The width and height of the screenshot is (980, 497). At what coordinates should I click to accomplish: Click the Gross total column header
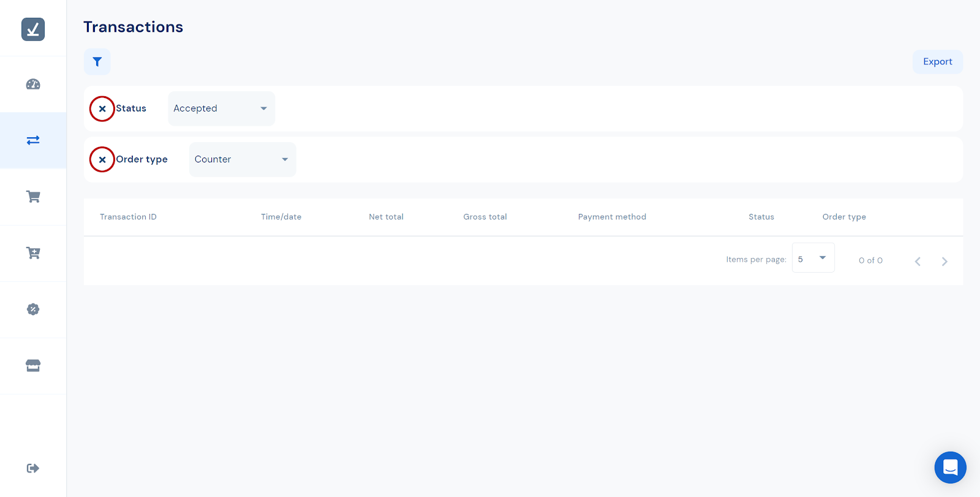pos(485,217)
